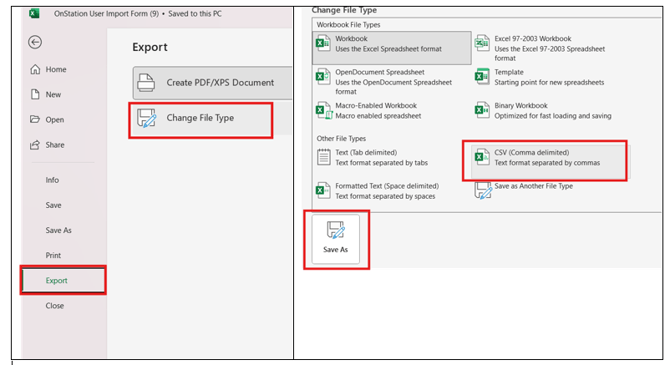Click the Save As button below file types
The image size is (670, 365).
(335, 239)
